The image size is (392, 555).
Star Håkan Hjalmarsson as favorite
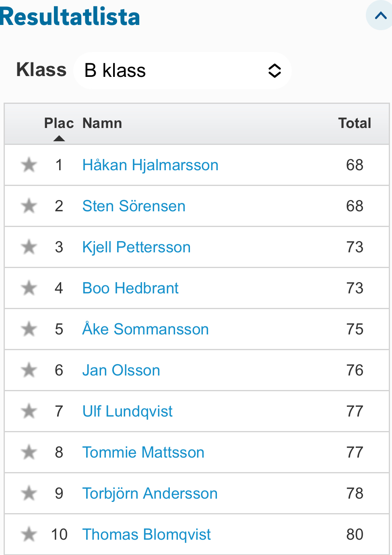pyautogui.click(x=29, y=165)
